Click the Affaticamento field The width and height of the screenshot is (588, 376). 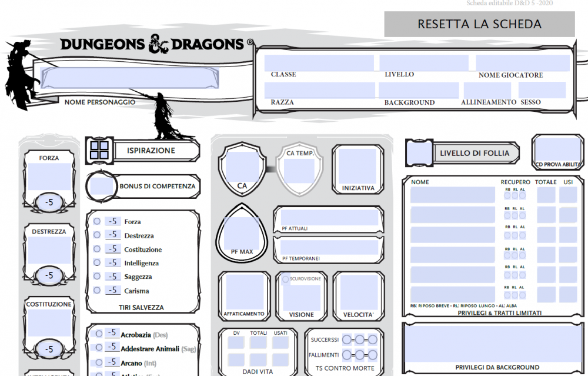click(245, 292)
